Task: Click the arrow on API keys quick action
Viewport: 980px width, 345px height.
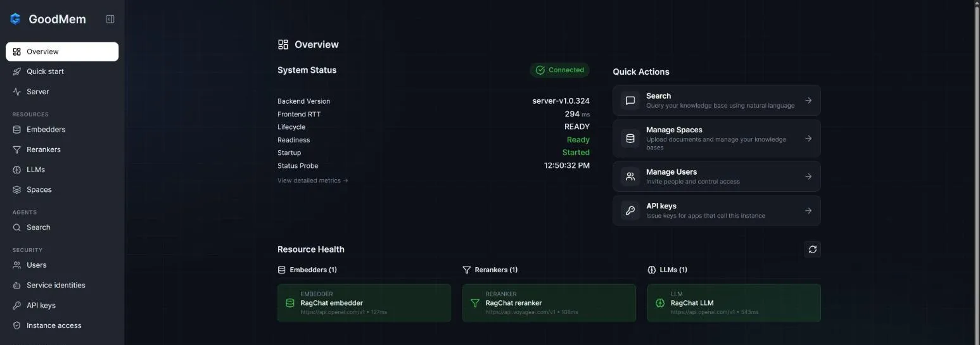Action: [808, 211]
